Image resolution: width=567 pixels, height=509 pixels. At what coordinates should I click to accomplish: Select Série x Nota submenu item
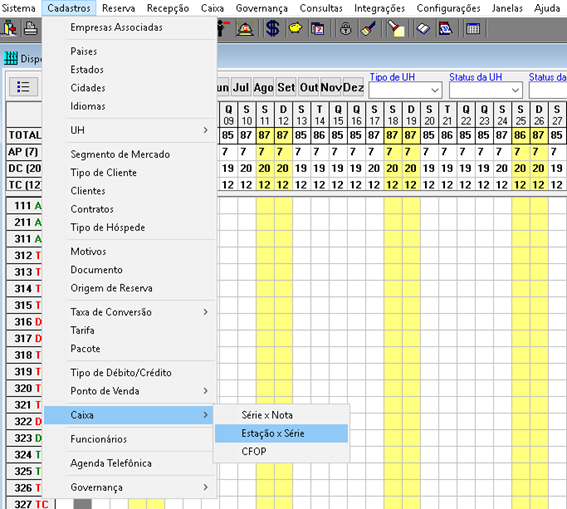(x=281, y=415)
